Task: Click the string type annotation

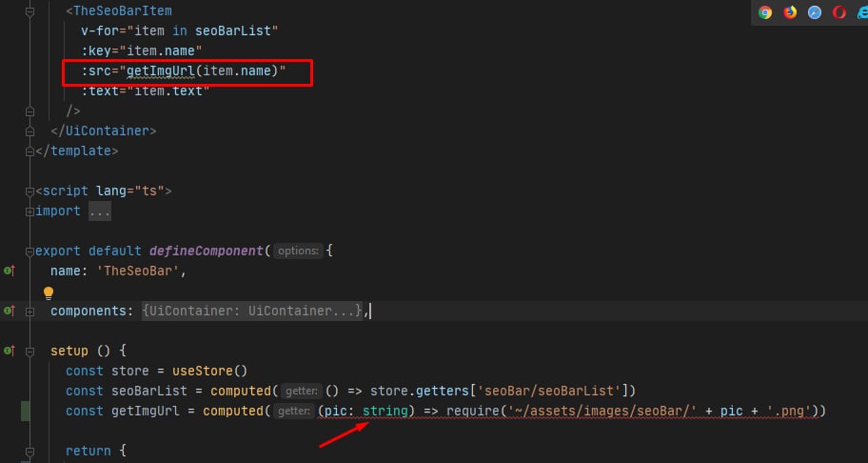Action: point(385,411)
